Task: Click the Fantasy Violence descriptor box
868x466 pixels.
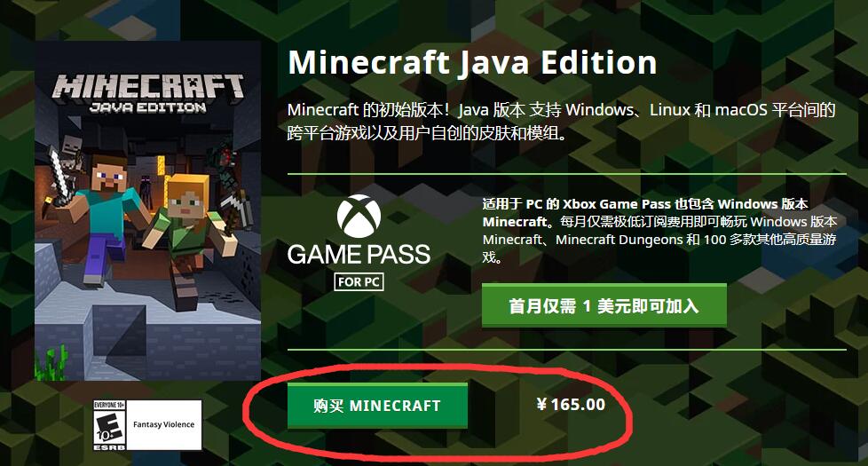Action: click(x=163, y=425)
